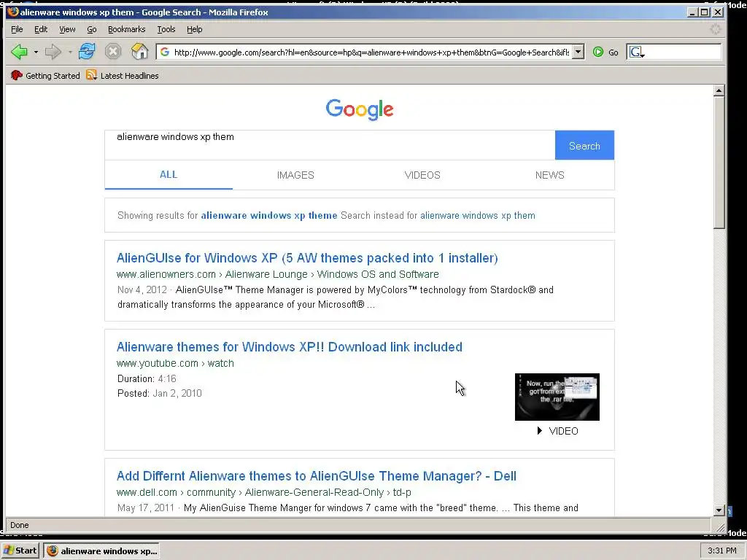Click inside the Google search query field
Image resolution: width=747 pixels, height=560 pixels.
(330, 145)
